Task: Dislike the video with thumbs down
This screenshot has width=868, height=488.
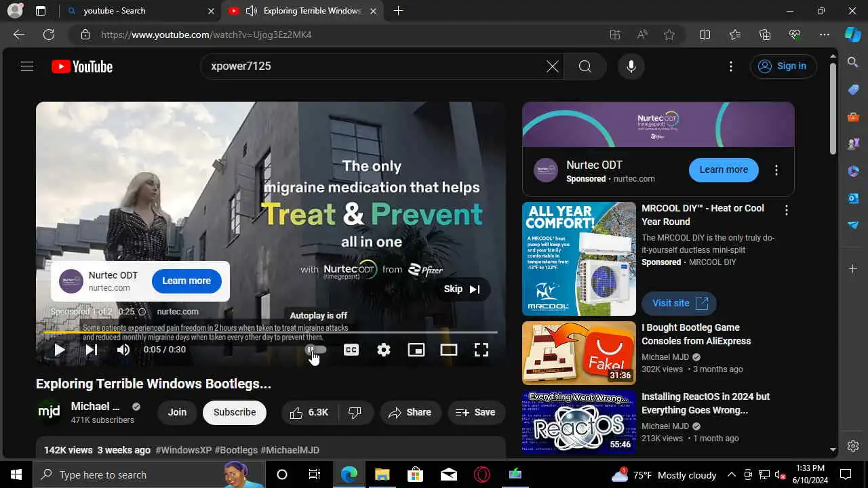Action: (355, 412)
